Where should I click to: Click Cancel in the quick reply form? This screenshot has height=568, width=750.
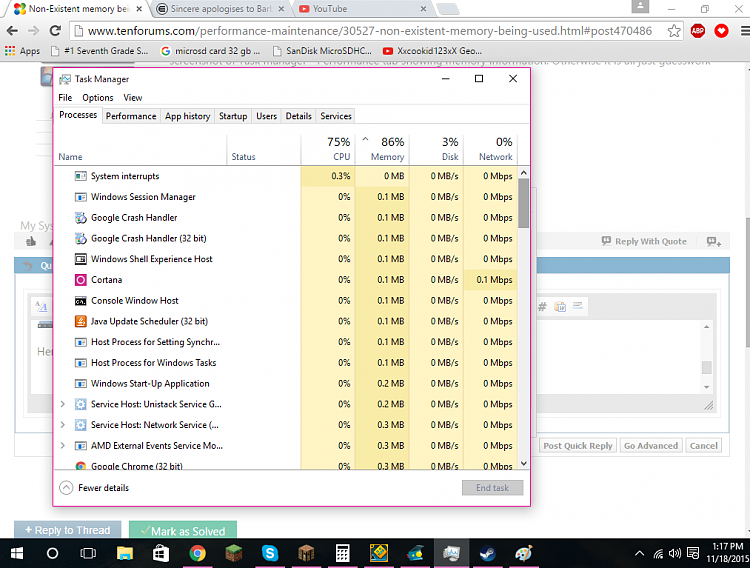tap(703, 445)
